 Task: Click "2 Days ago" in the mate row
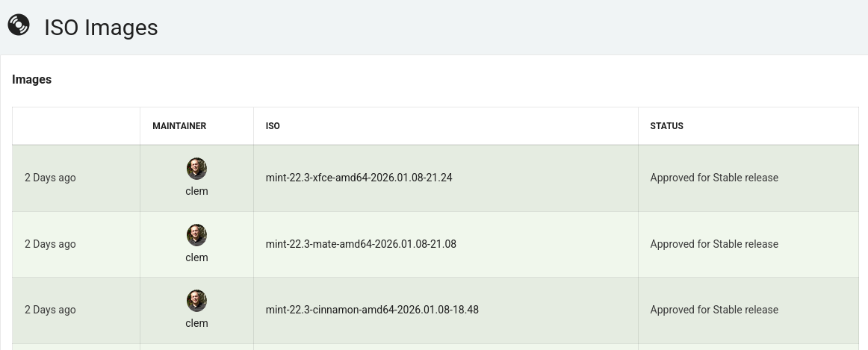point(50,244)
